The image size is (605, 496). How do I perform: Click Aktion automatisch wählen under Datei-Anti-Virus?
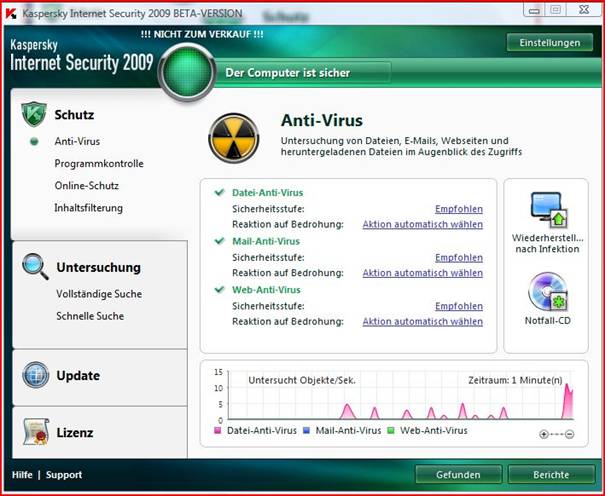[x=422, y=224]
